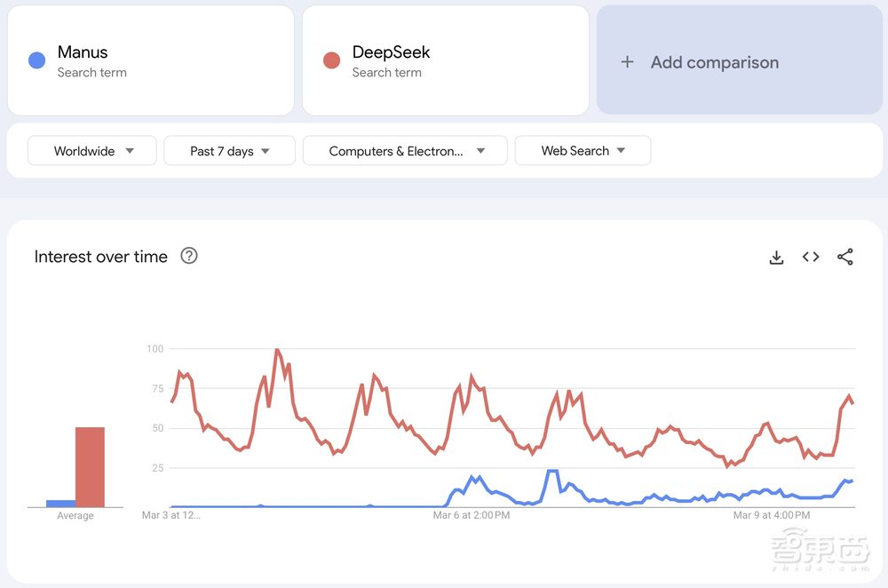Click the Interest over time heading
The width and height of the screenshot is (888, 588).
click(x=100, y=256)
